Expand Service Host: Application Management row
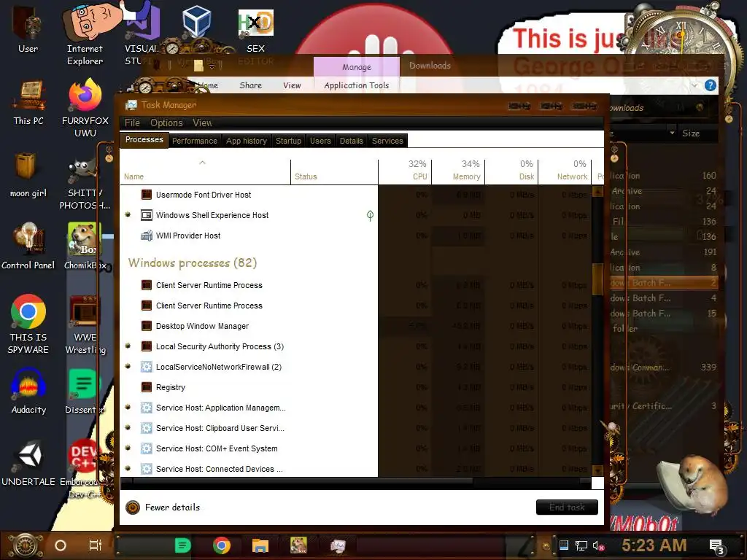Viewport: 747px width, 560px height. click(x=128, y=408)
